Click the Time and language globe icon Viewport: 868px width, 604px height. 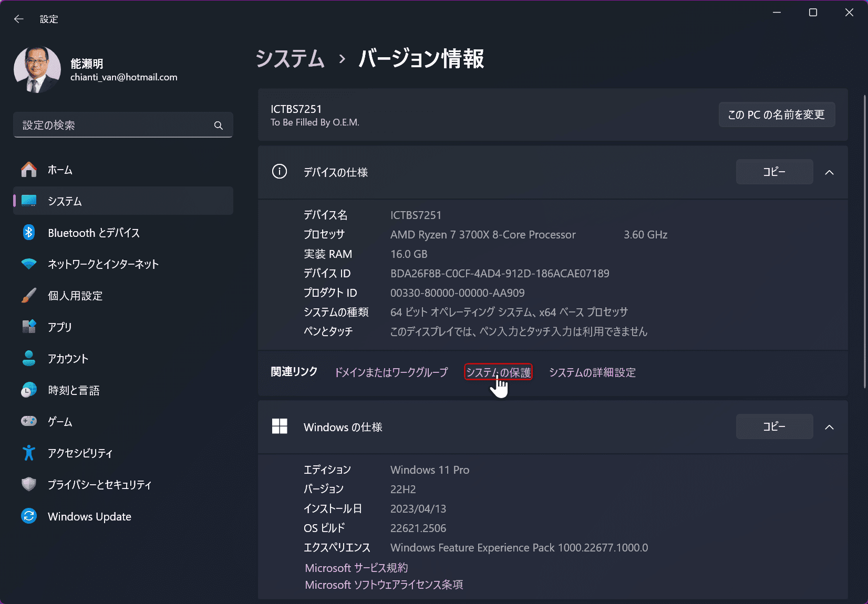[29, 390]
